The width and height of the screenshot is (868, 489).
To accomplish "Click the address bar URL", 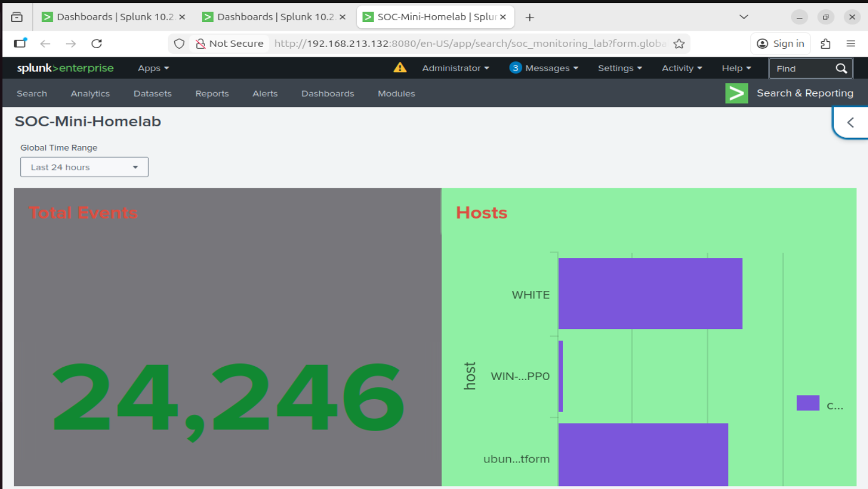I will (470, 43).
